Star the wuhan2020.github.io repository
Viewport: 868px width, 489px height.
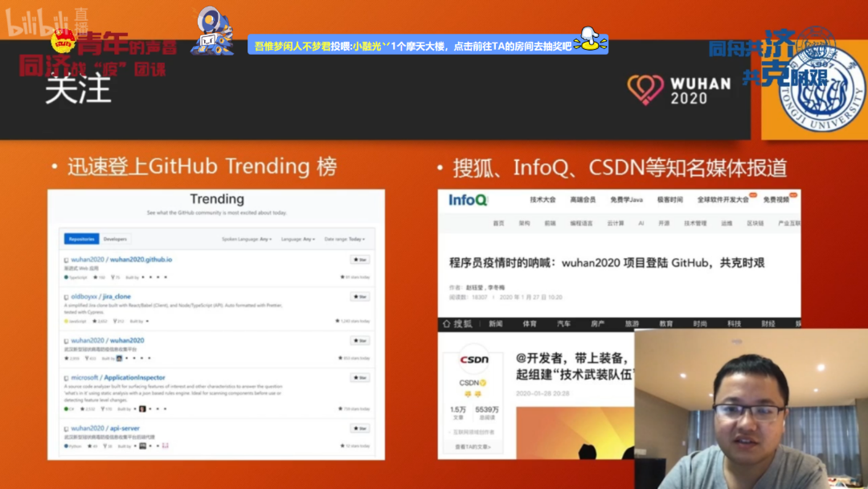point(359,260)
